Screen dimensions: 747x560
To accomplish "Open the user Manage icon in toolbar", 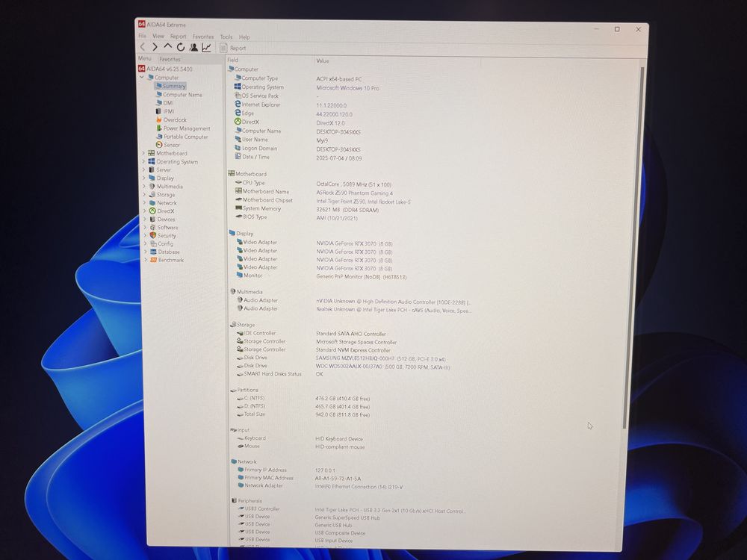I will pyautogui.click(x=193, y=47).
